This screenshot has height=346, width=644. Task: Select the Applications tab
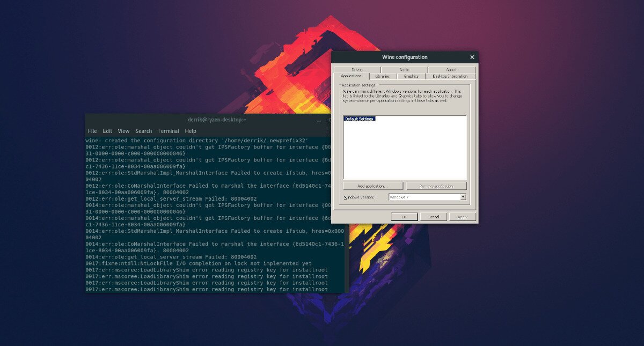pos(351,76)
